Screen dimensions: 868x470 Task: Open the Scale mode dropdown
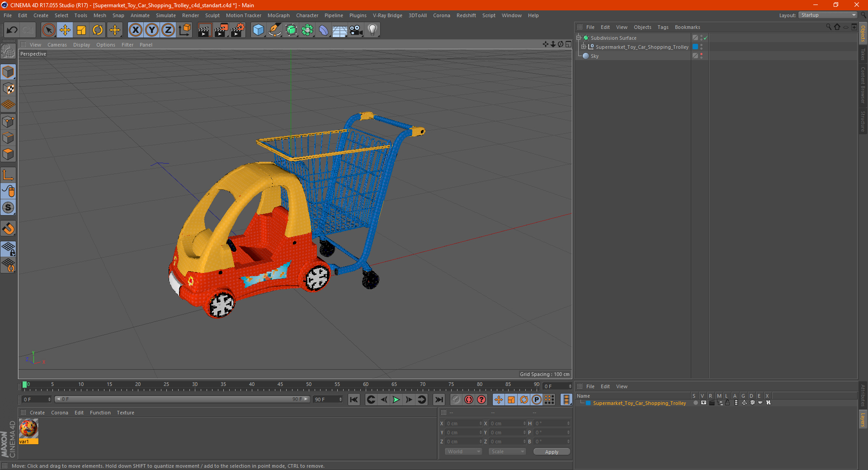click(507, 451)
